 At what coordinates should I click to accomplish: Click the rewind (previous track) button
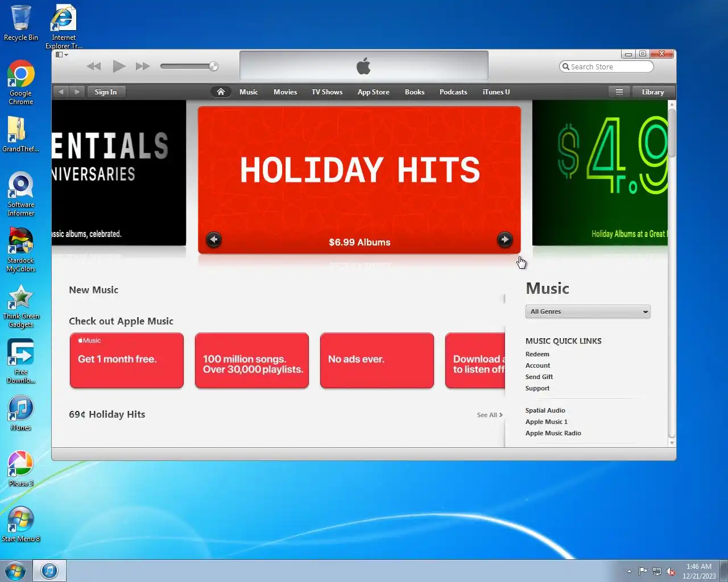(94, 66)
